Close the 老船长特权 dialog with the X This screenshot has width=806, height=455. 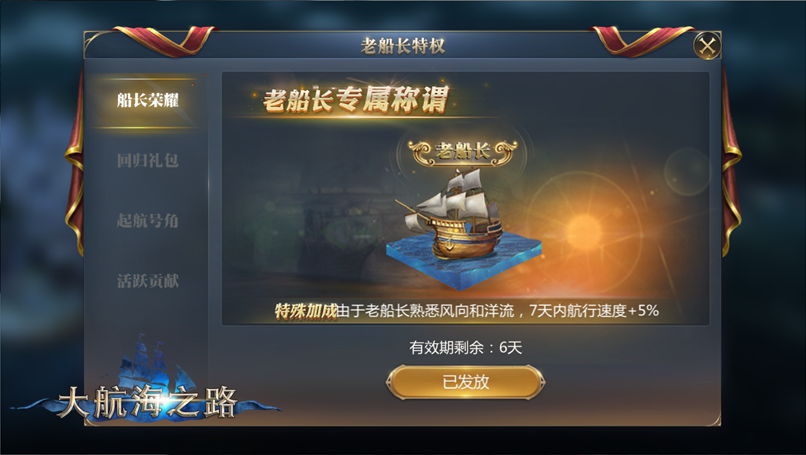tap(707, 46)
